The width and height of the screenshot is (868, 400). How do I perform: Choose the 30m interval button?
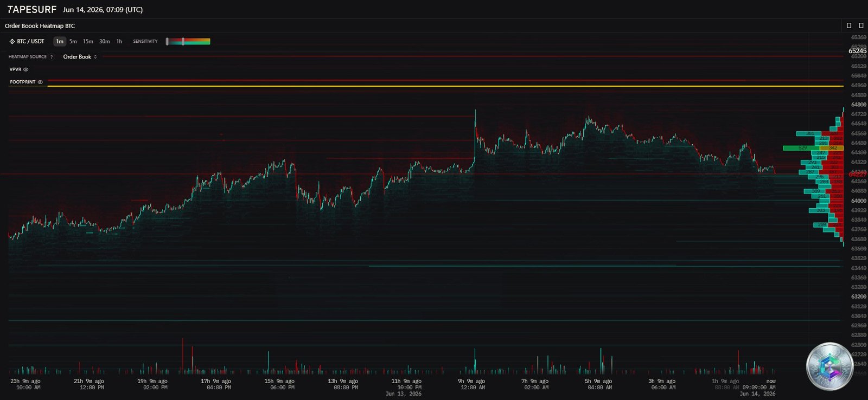(x=104, y=41)
